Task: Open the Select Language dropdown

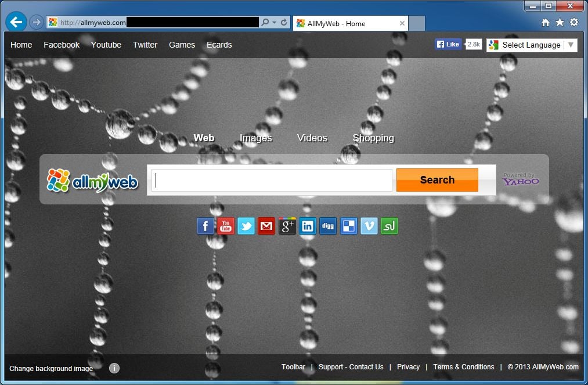Action: coord(532,45)
